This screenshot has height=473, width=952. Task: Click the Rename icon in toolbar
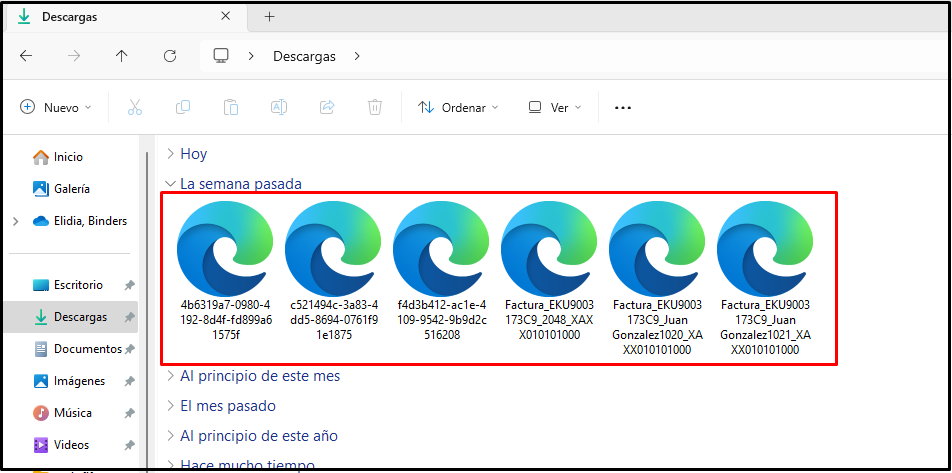[279, 107]
